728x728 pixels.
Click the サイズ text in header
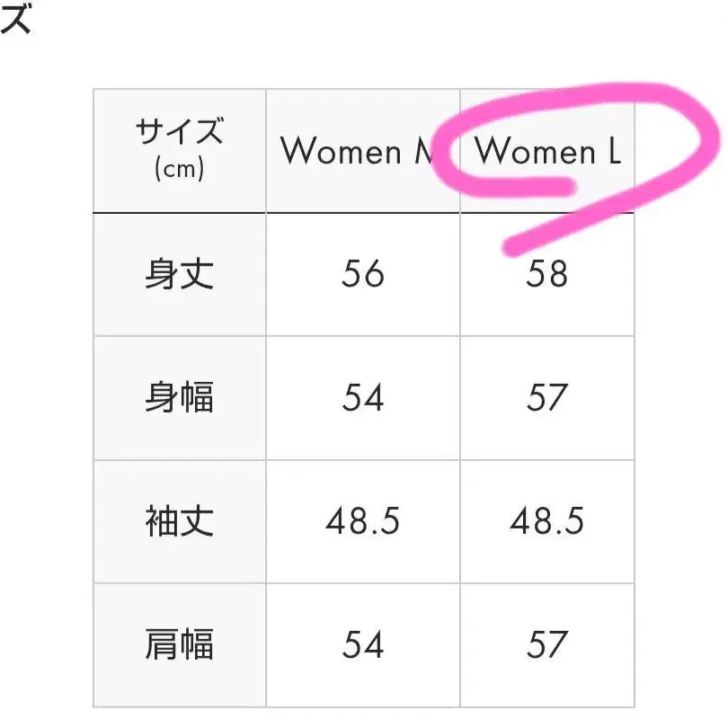[x=179, y=135]
